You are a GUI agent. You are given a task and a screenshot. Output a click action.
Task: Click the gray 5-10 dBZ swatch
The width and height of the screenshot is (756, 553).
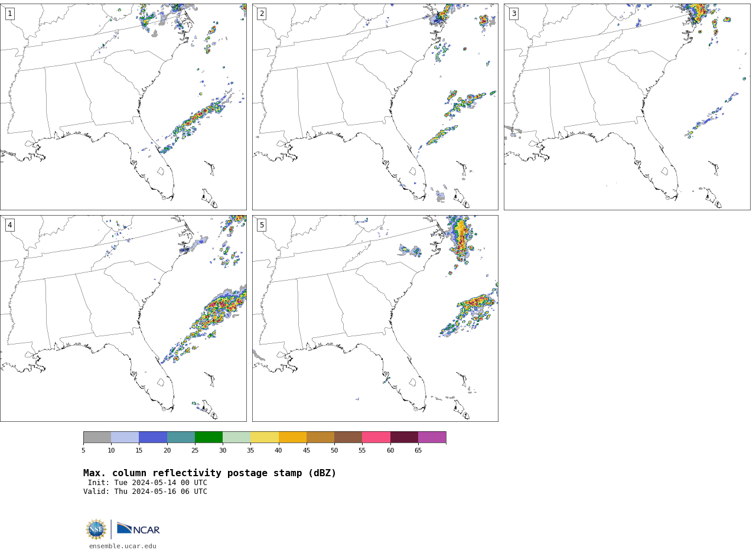tap(97, 437)
